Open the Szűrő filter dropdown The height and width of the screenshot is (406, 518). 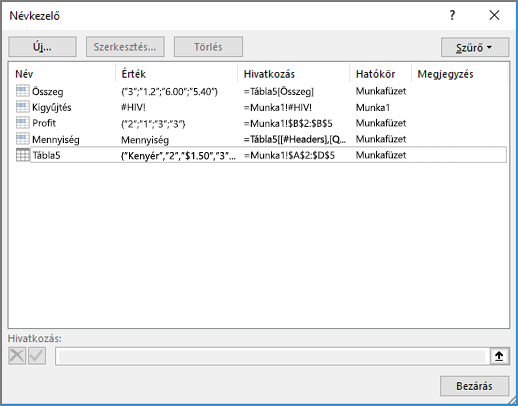[475, 47]
